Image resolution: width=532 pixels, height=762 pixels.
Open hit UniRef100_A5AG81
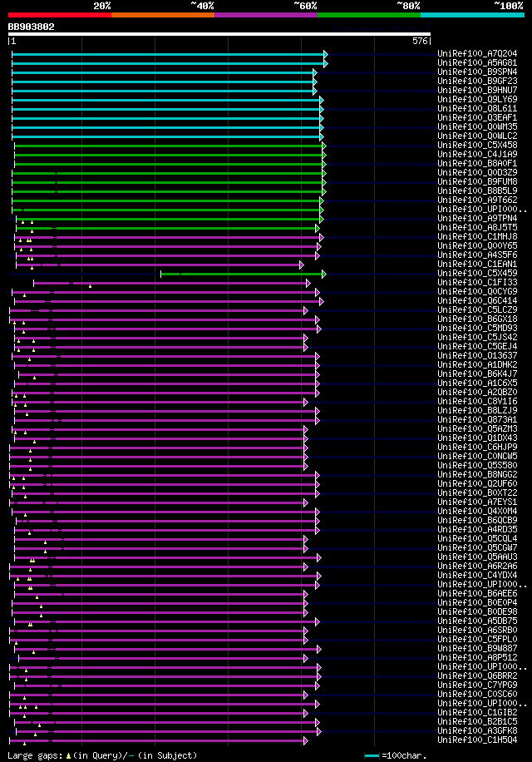[477, 62]
